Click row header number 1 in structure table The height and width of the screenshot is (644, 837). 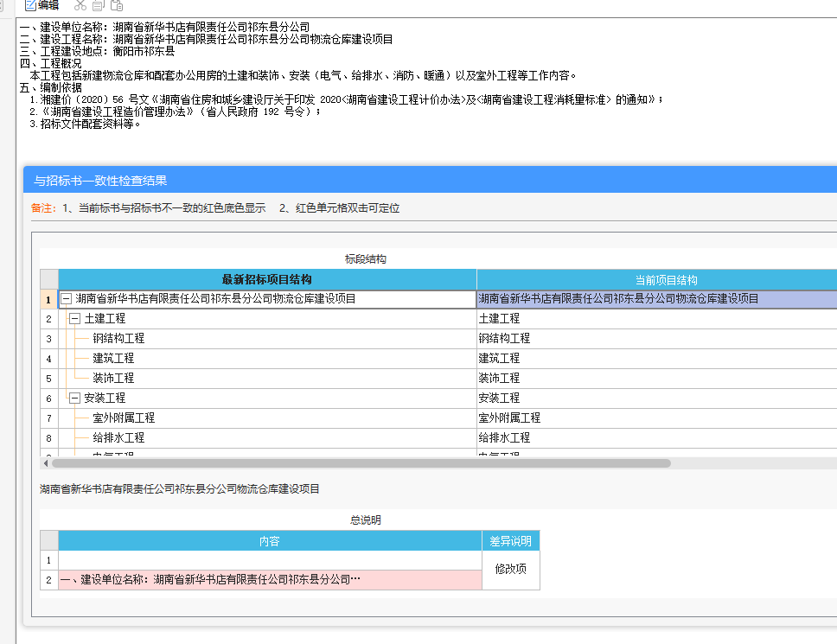point(48,299)
